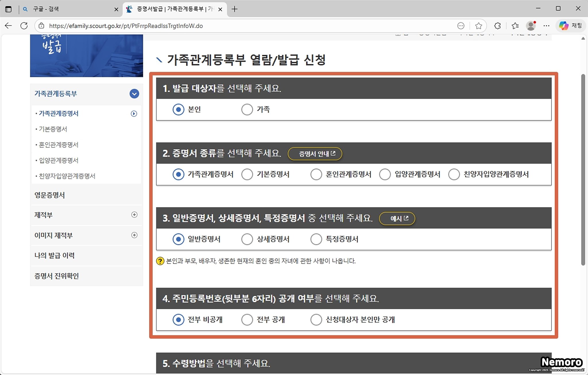Click the favorites star in address bar
This screenshot has width=588, height=375.
(x=478, y=26)
